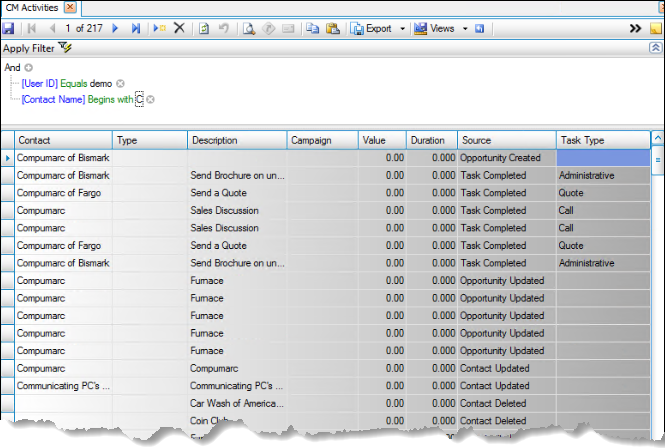Close the CM Activities tab
665x448 pixels.
click(x=70, y=7)
